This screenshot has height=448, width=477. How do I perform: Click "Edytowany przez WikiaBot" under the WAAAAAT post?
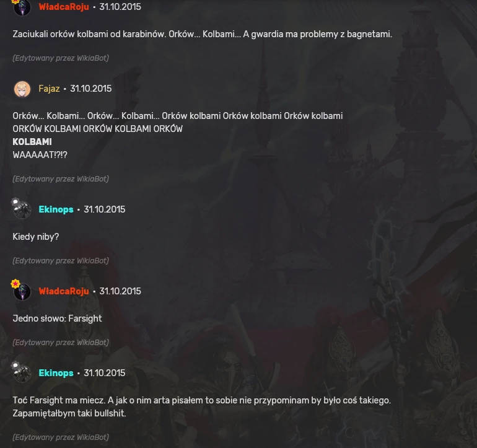tap(61, 179)
